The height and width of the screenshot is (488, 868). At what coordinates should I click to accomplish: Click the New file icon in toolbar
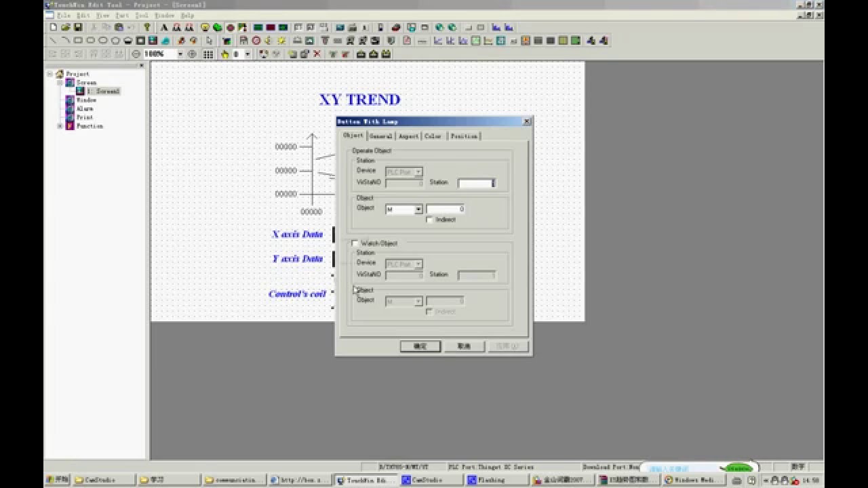click(x=54, y=28)
